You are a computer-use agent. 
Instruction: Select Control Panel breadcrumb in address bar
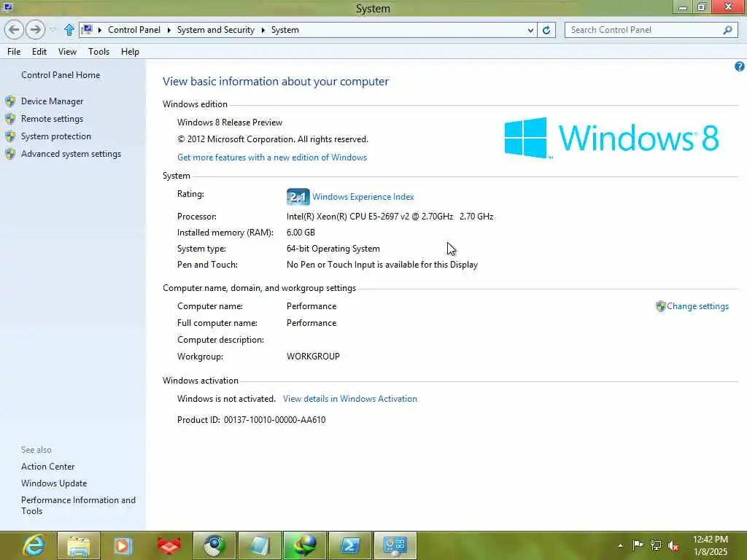[134, 30]
